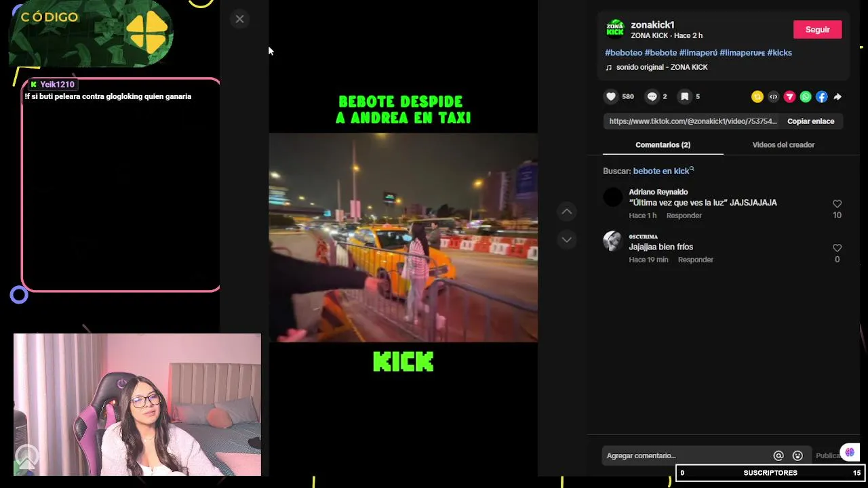Open the zonakick1 username link
This screenshot has width=868, height=488.
point(652,25)
